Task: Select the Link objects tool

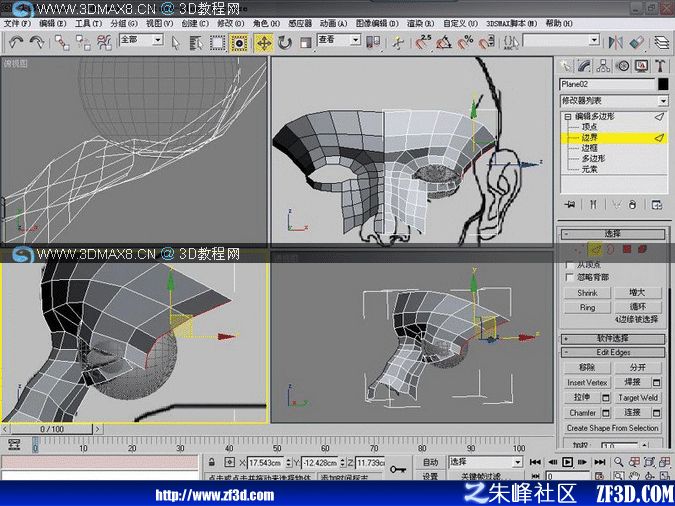Action: 62,42
